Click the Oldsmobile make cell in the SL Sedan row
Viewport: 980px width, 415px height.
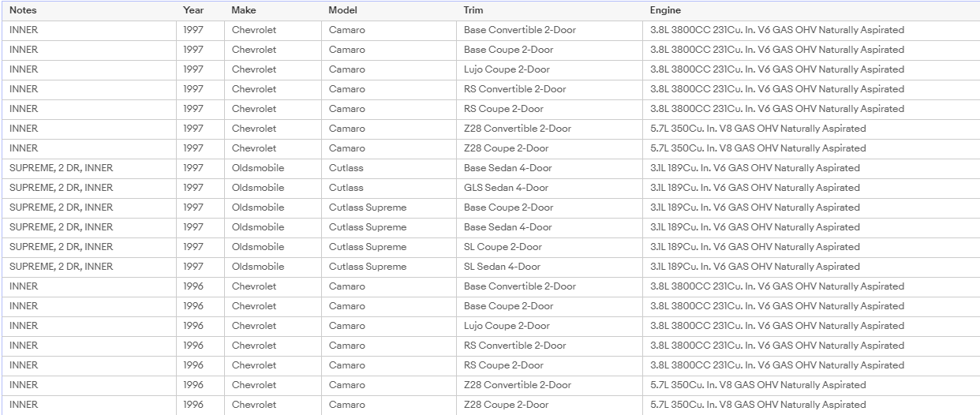click(273, 267)
